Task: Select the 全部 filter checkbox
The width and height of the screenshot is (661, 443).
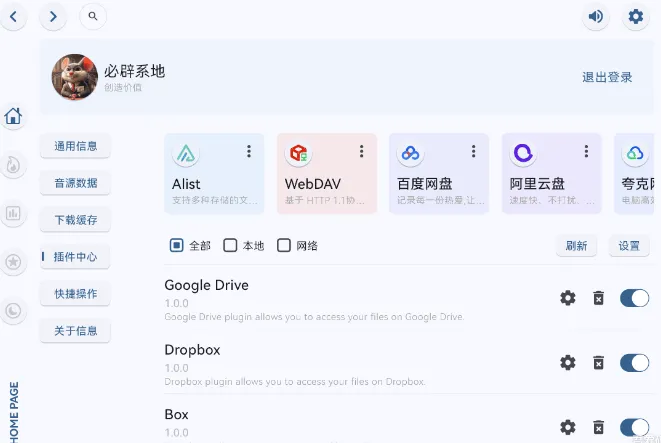Action: 176,245
